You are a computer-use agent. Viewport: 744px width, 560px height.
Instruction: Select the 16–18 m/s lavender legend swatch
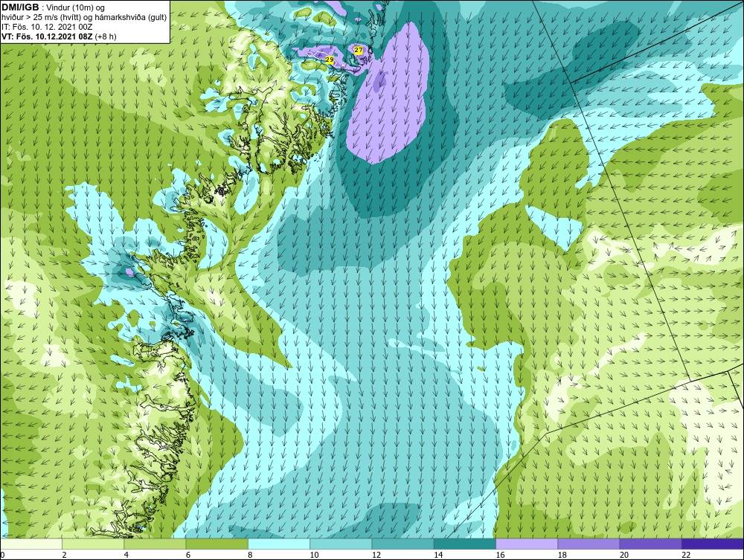[527, 544]
